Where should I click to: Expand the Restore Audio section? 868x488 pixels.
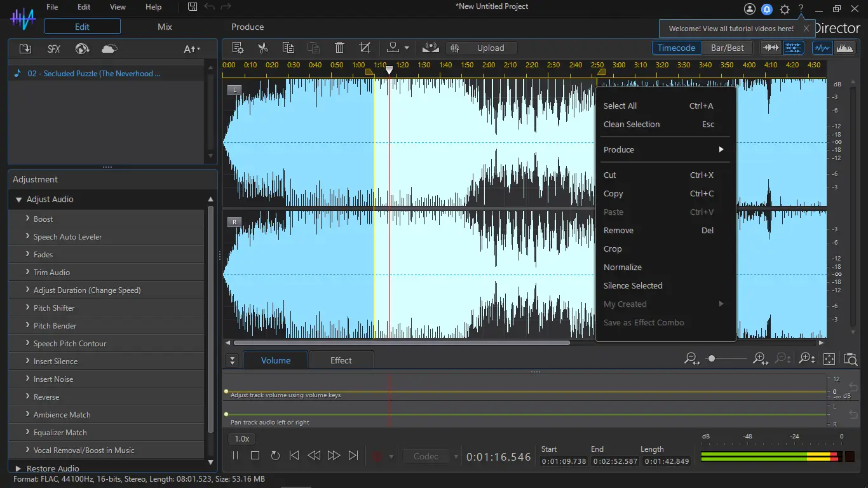point(18,468)
